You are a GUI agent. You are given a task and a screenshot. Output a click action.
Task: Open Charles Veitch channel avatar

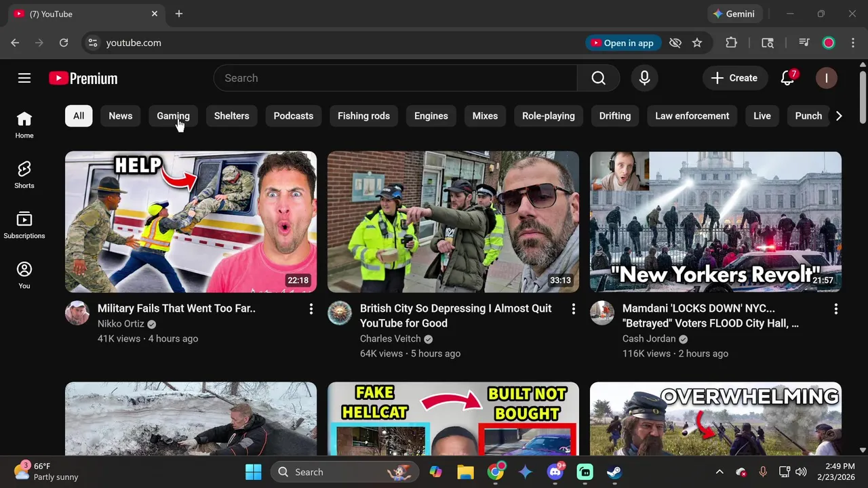click(x=340, y=313)
